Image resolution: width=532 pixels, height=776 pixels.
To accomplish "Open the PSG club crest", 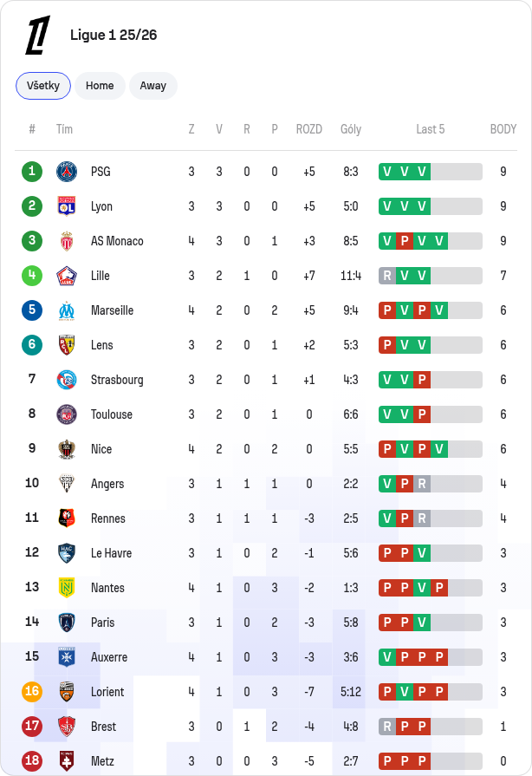I will pyautogui.click(x=67, y=172).
